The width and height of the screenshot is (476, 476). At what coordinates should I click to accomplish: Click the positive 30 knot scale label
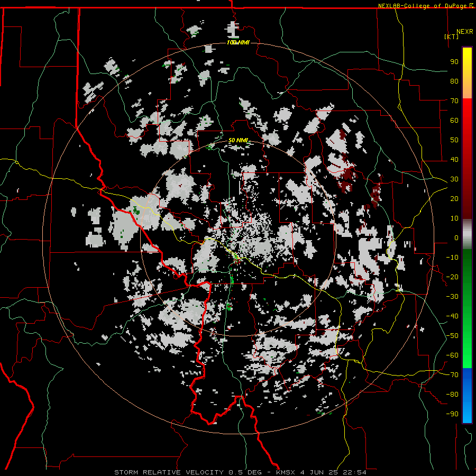point(454,179)
